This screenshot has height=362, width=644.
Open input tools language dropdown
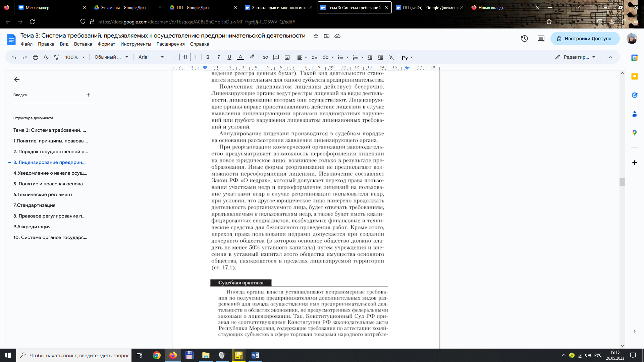pos(407,58)
